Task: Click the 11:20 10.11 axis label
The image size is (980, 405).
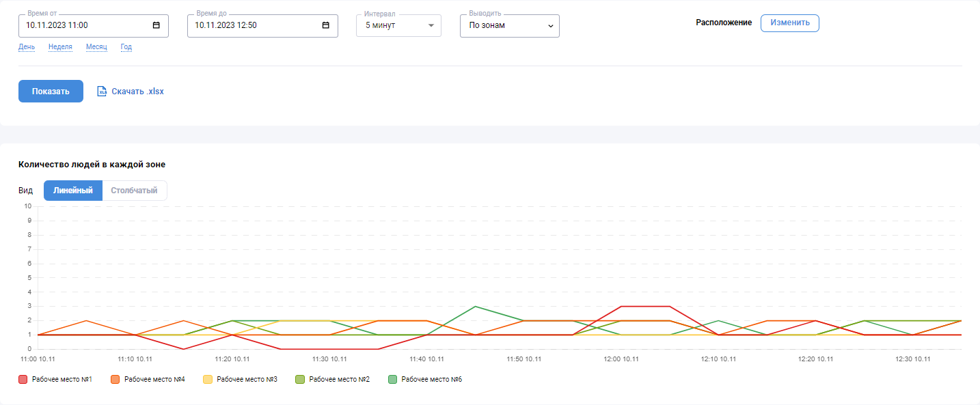Action: point(232,359)
